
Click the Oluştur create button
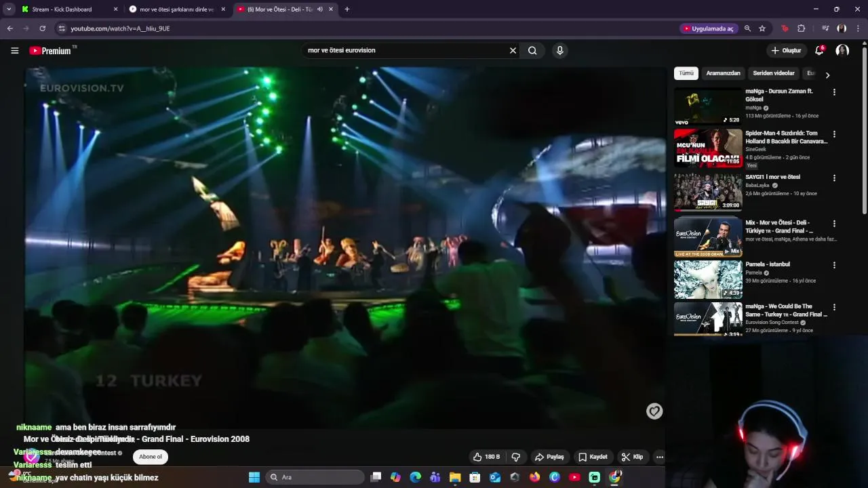[787, 50]
